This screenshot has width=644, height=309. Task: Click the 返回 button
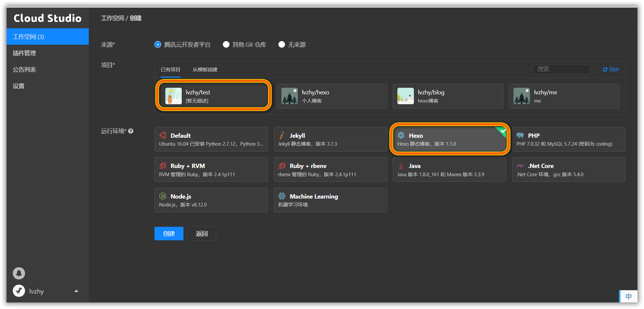[202, 233]
